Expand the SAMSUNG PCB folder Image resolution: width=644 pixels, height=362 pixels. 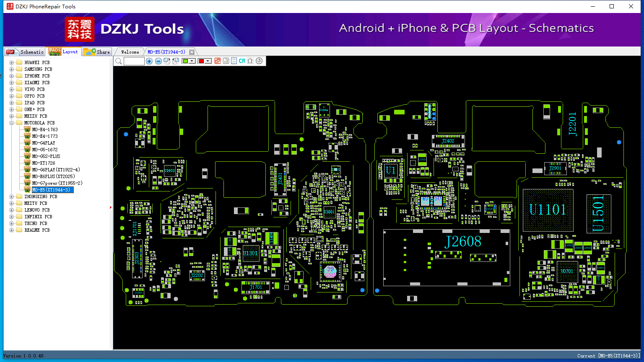click(x=12, y=69)
